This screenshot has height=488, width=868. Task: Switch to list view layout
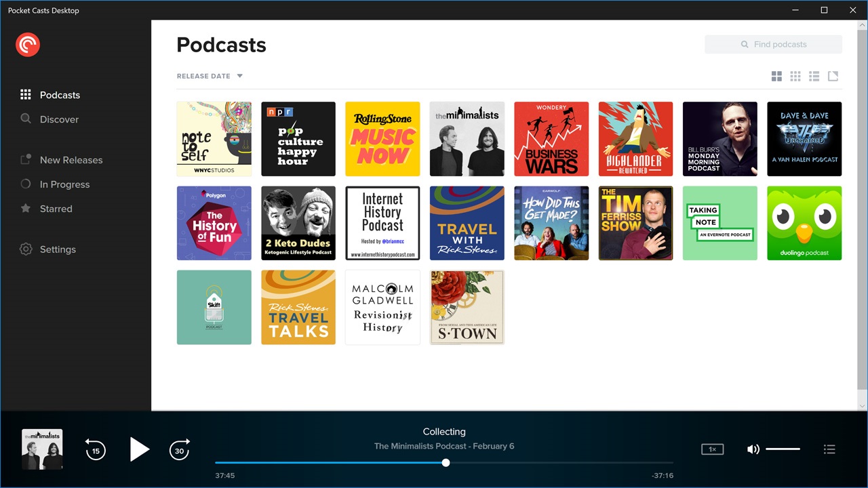(814, 75)
